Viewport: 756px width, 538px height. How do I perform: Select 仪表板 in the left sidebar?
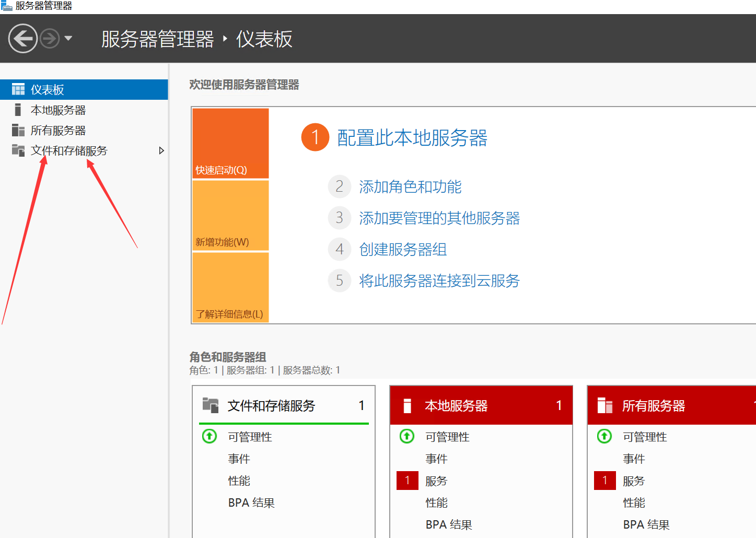click(x=47, y=90)
